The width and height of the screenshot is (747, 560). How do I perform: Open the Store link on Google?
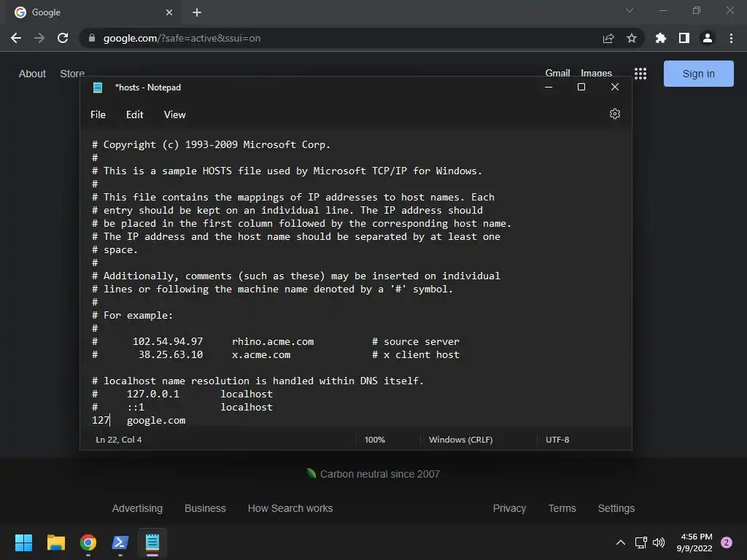pyautogui.click(x=72, y=74)
